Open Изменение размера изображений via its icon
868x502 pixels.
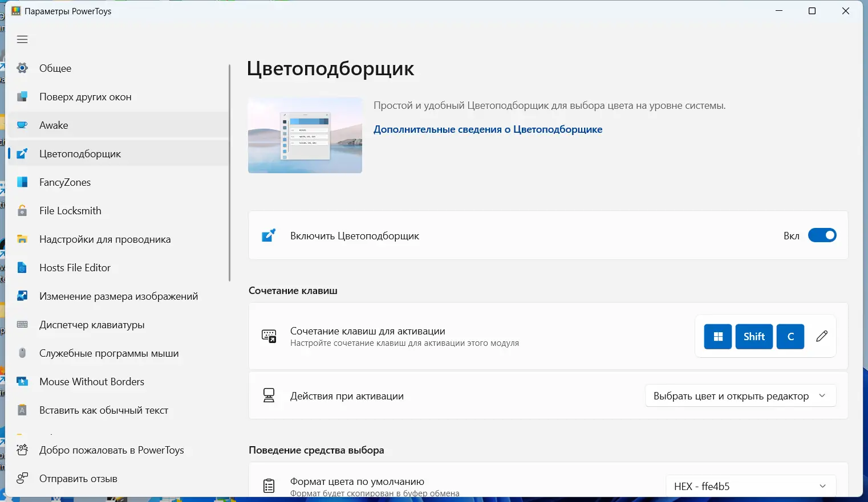tap(22, 296)
